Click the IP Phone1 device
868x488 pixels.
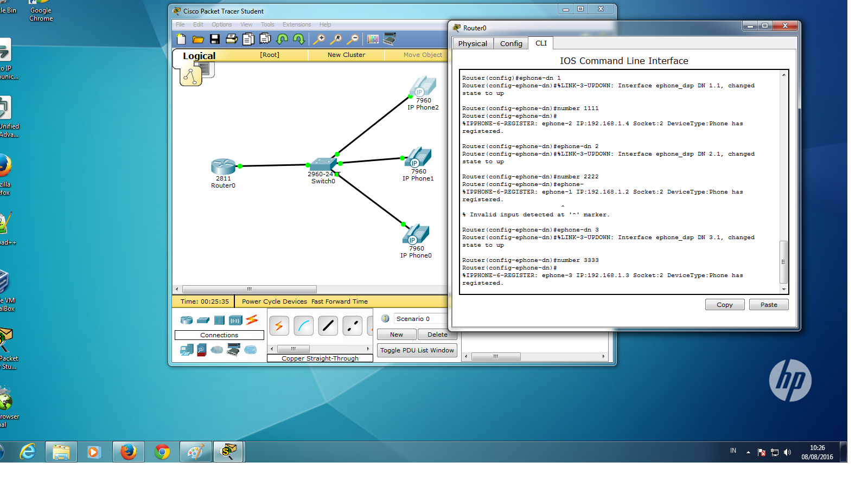418,158
